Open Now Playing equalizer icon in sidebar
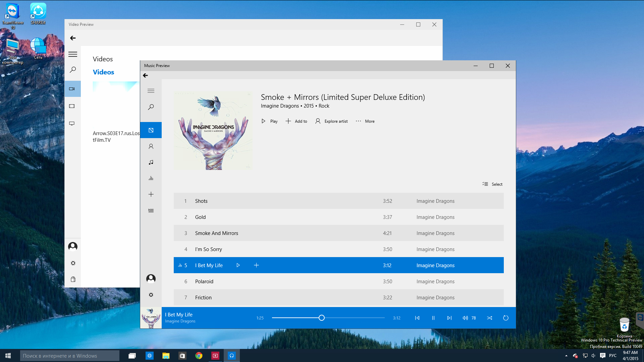 pos(151,178)
